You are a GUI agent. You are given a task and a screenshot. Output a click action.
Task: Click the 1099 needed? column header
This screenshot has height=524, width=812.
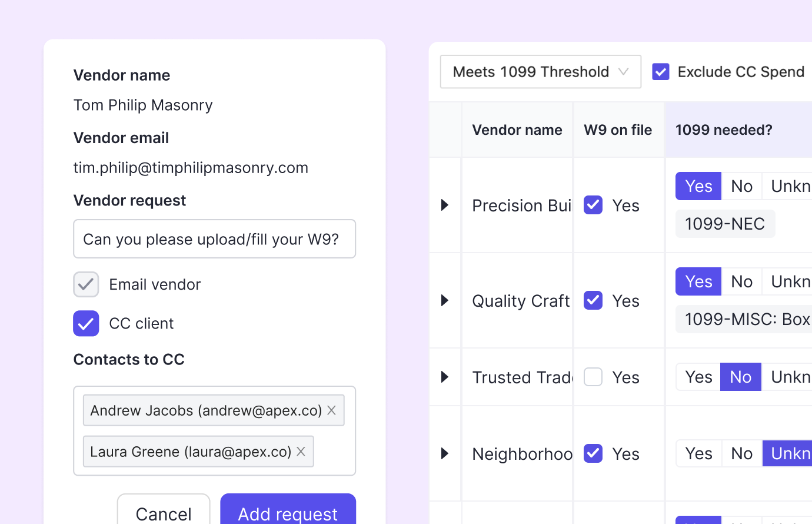coord(724,130)
